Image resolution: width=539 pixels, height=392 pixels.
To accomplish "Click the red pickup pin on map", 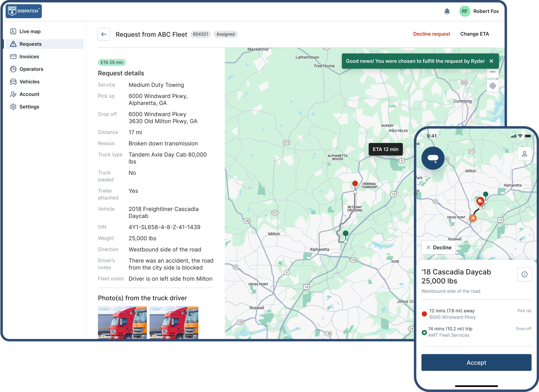I will [355, 184].
